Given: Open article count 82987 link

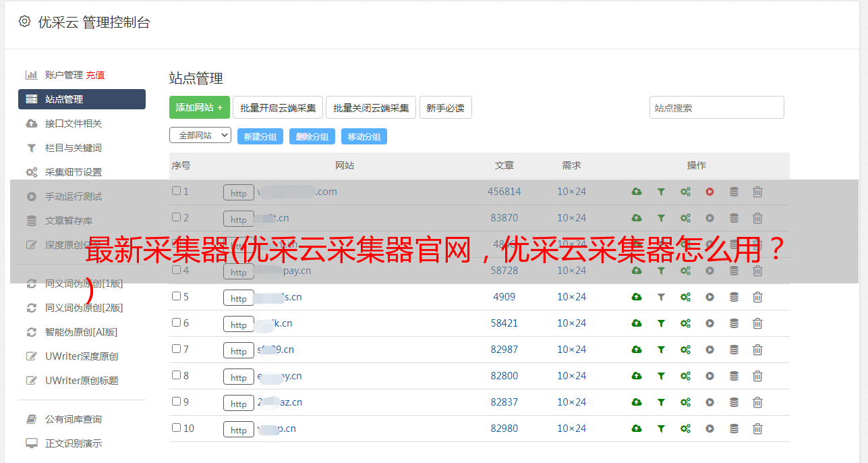Looking at the screenshot, I should [x=504, y=350].
